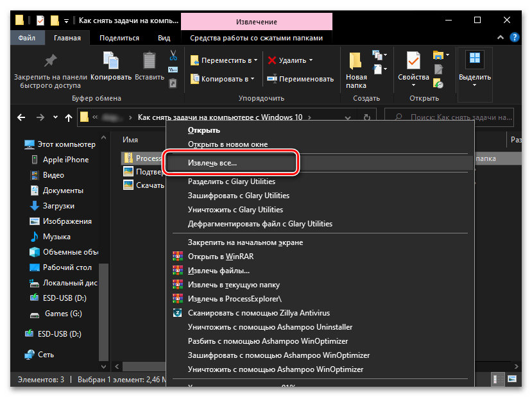Switch to the 'Вид' ribbon tab

coord(164,38)
